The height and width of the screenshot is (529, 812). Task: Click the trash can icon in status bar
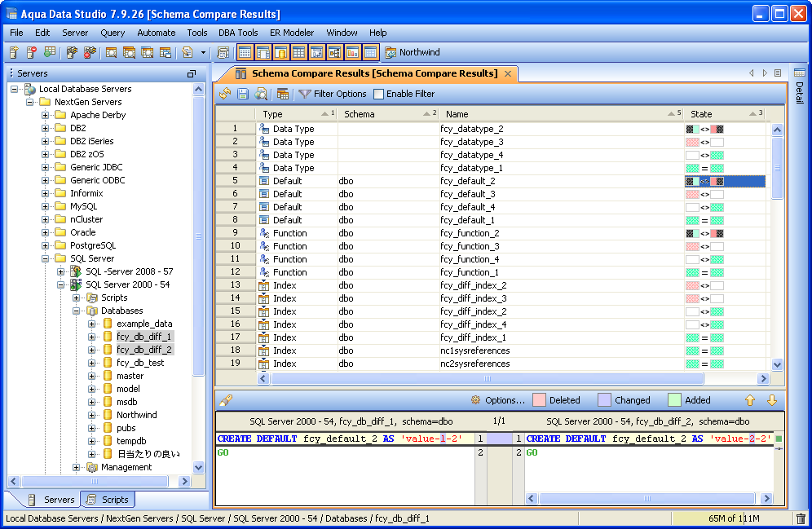[801, 518]
